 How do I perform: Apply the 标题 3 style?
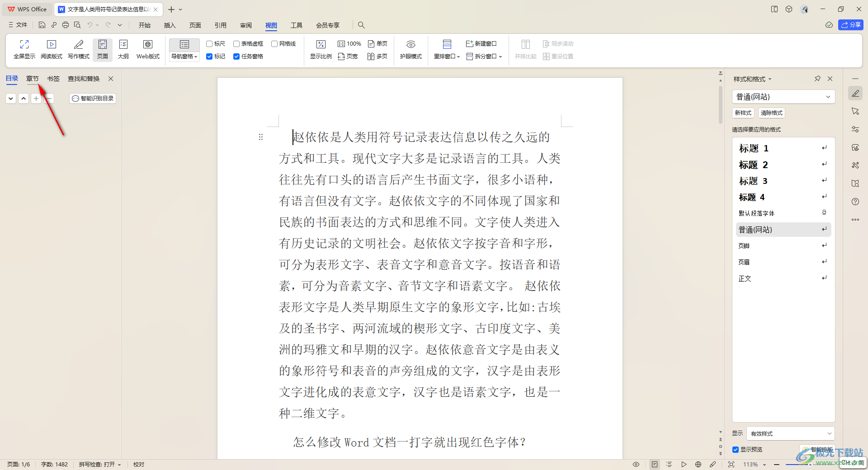tap(783, 181)
